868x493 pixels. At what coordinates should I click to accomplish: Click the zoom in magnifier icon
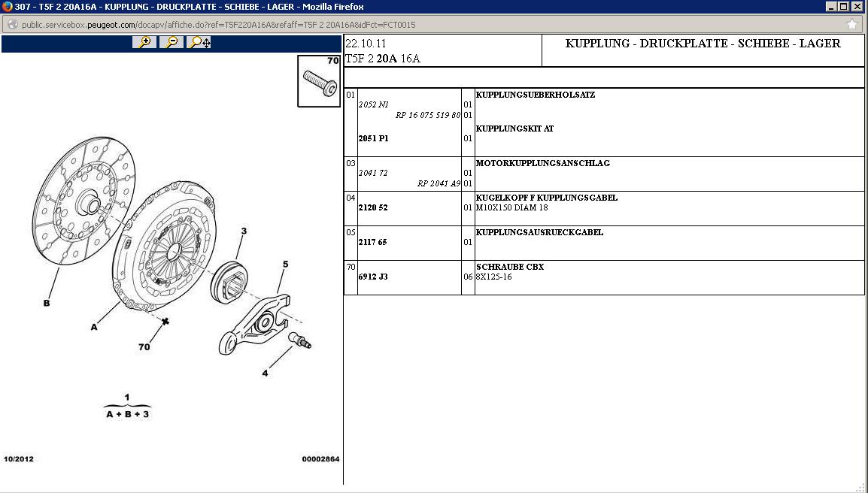click(144, 42)
